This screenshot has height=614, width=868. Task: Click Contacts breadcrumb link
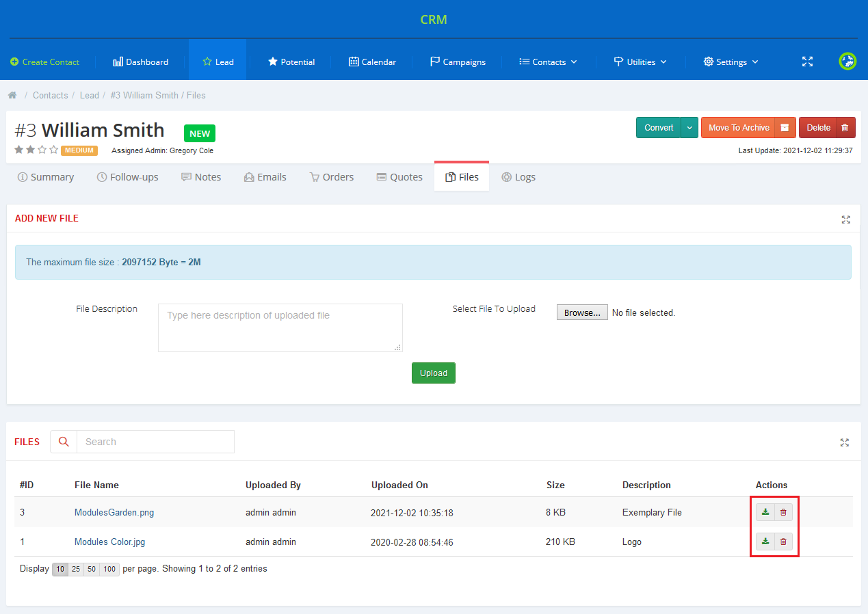tap(51, 96)
